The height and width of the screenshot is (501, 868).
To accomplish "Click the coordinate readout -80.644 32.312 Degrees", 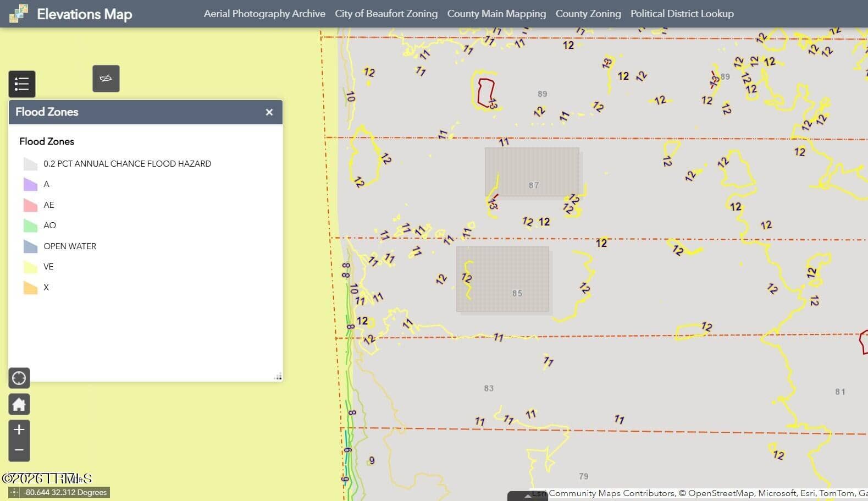I will (x=65, y=493).
